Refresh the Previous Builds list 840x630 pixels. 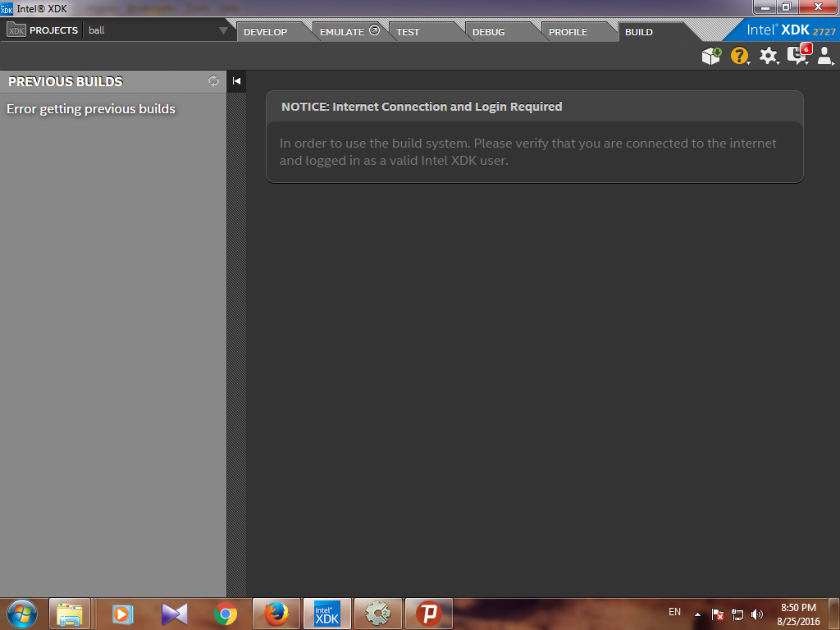(x=214, y=81)
